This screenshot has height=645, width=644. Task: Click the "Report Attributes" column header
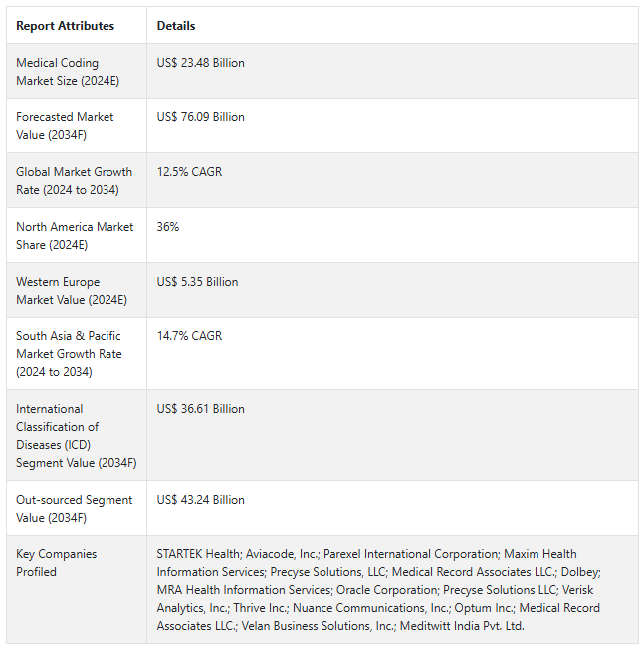tap(66, 26)
